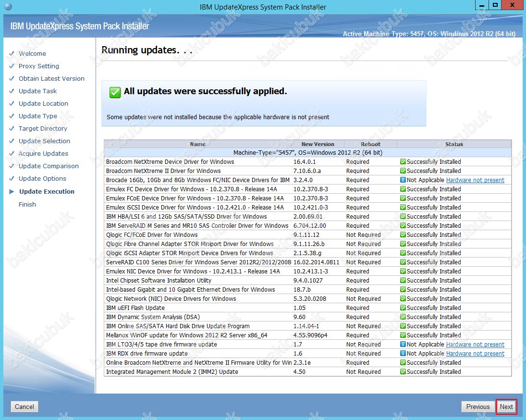Select the Update Execution step
Viewport: 526px width, 420px height.
[x=47, y=192]
